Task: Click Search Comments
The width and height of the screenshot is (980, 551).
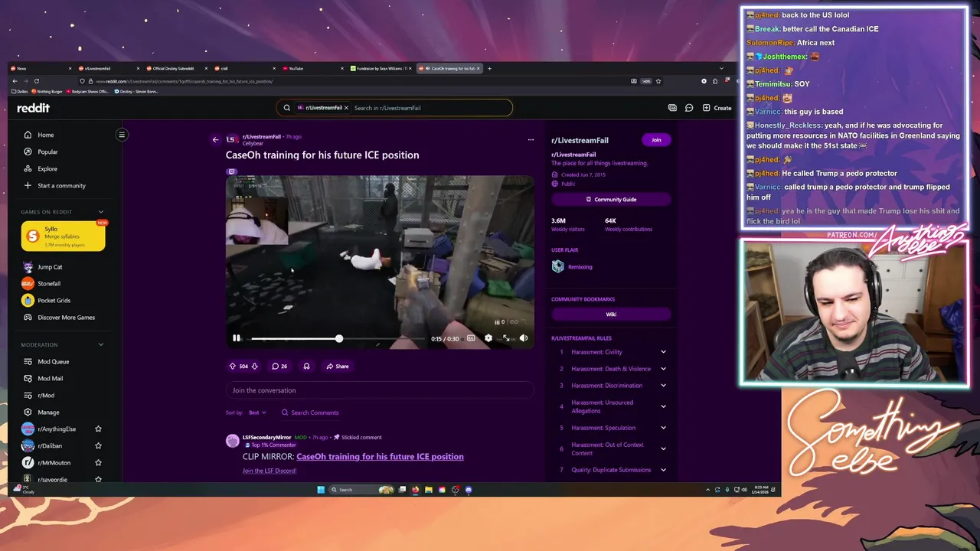Action: click(x=310, y=412)
